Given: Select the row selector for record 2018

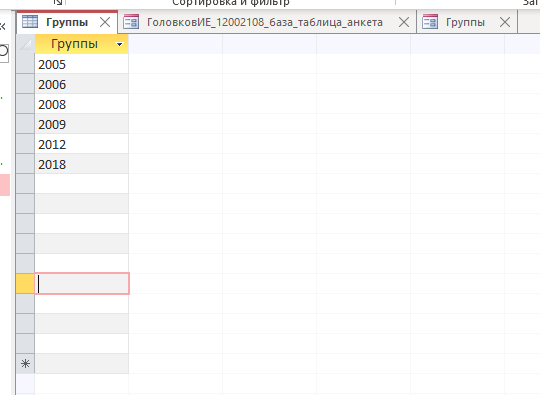Looking at the screenshot, I should click(25, 164).
